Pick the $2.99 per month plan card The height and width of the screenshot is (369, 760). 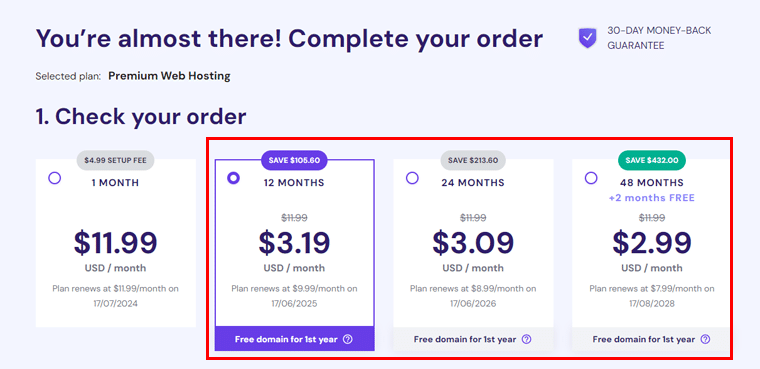pyautogui.click(x=651, y=255)
